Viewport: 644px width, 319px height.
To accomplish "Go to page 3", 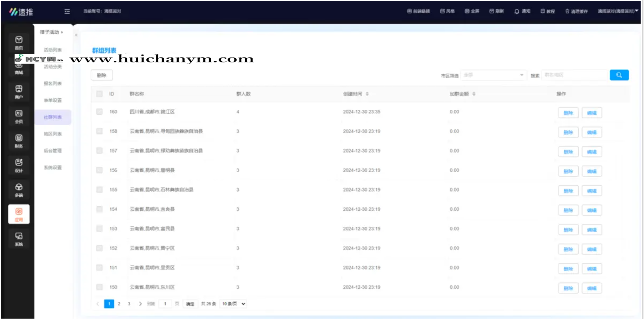I will [x=129, y=304].
